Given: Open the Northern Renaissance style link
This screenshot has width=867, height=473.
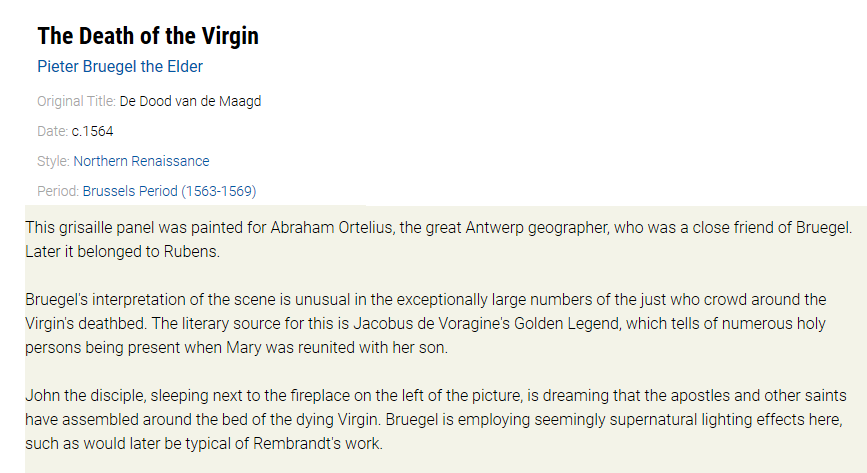Looking at the screenshot, I should coord(142,161).
